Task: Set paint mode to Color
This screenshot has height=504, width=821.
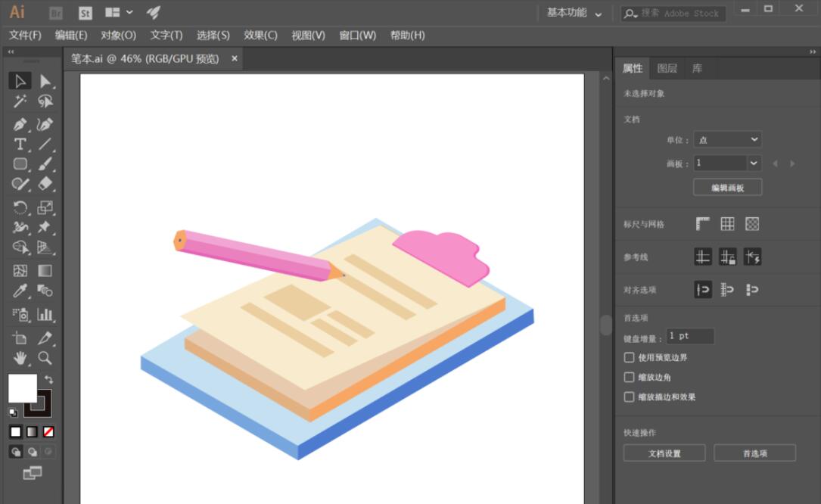Action: (16, 431)
